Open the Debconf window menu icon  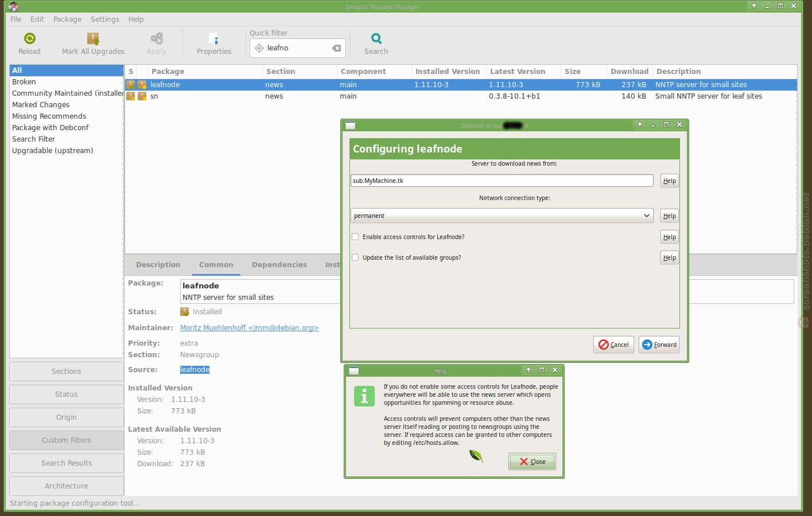pos(351,125)
